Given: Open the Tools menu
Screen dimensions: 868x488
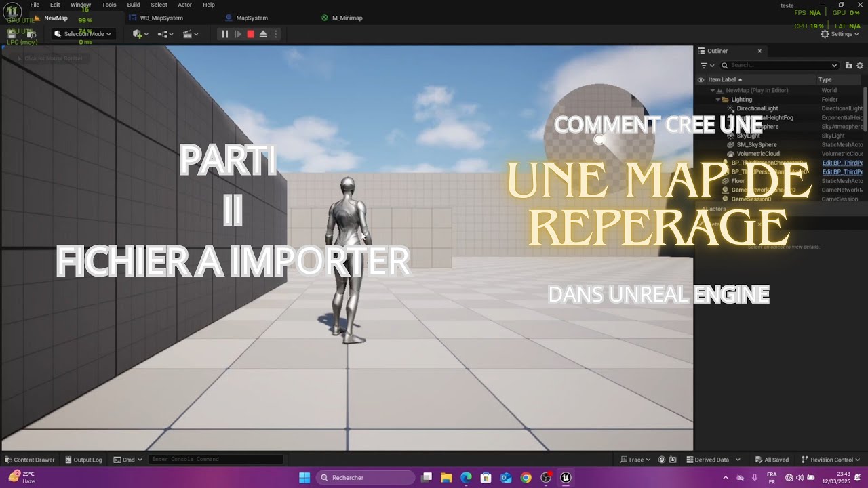Looking at the screenshot, I should (x=109, y=5).
